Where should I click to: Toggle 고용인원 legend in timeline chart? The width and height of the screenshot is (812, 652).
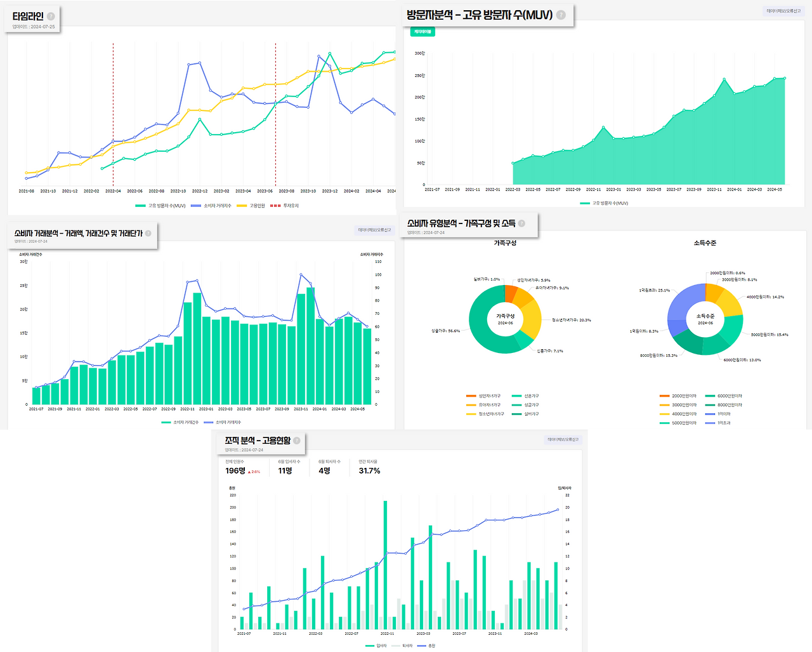coord(251,206)
